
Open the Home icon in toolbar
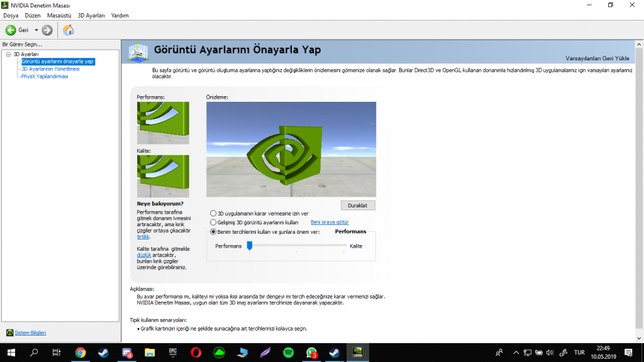(68, 30)
